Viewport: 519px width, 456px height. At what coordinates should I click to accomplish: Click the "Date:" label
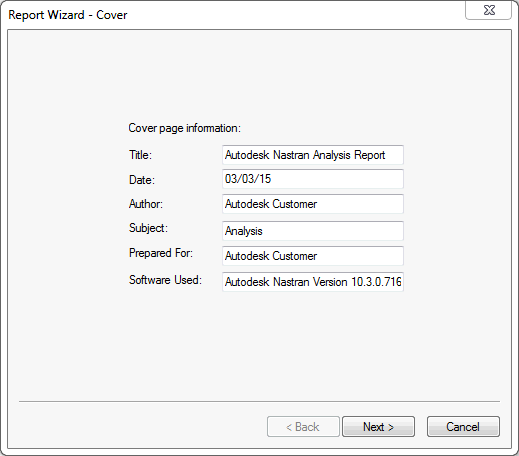tap(142, 180)
